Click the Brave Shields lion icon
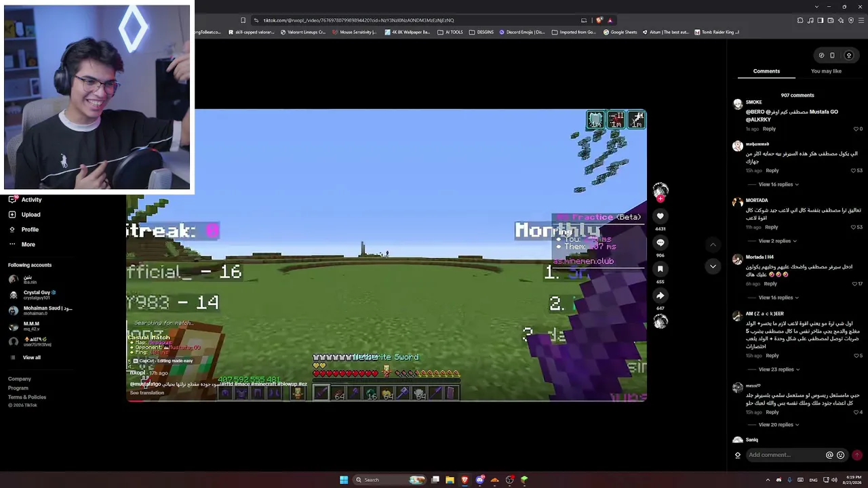The width and height of the screenshot is (868, 488). pos(600,20)
